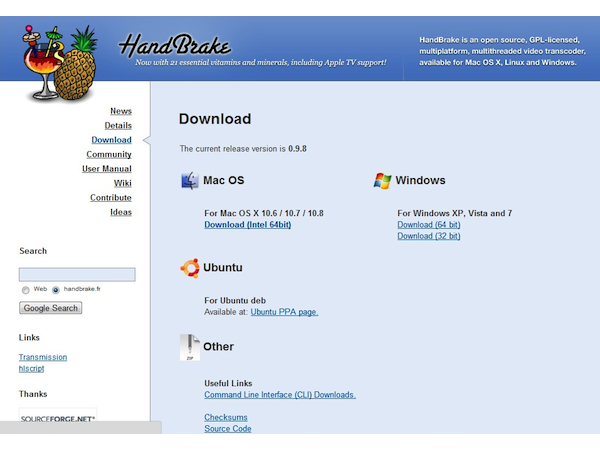Focus the search text field

(77, 275)
